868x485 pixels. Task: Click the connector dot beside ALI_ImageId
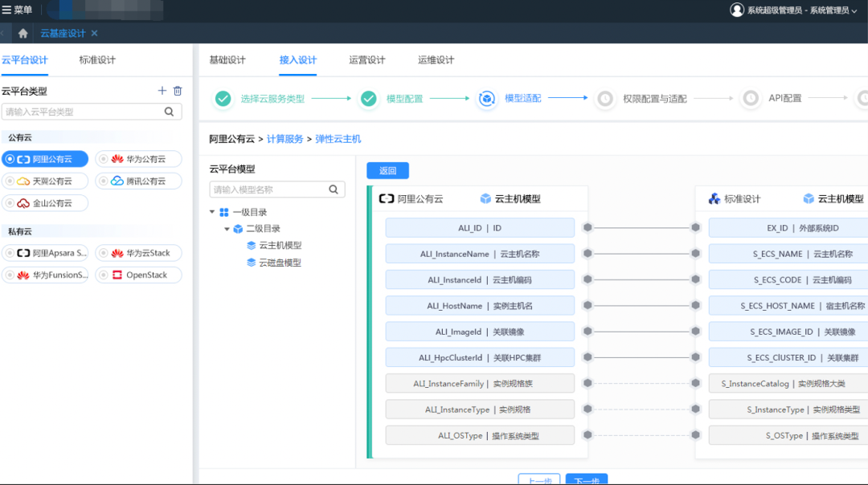[588, 332]
